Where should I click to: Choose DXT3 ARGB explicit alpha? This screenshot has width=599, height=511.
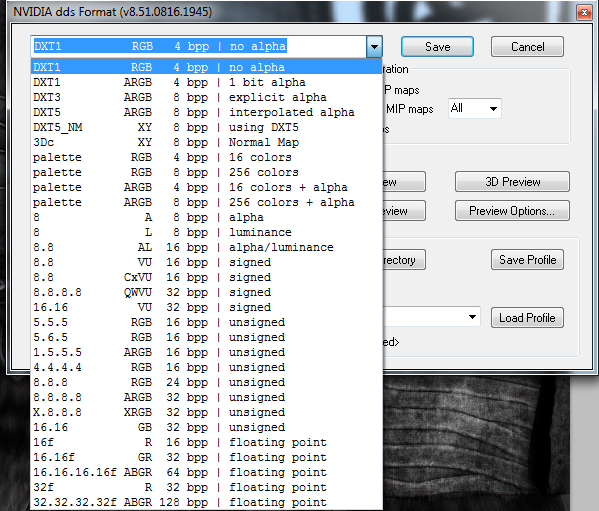pyautogui.click(x=206, y=97)
